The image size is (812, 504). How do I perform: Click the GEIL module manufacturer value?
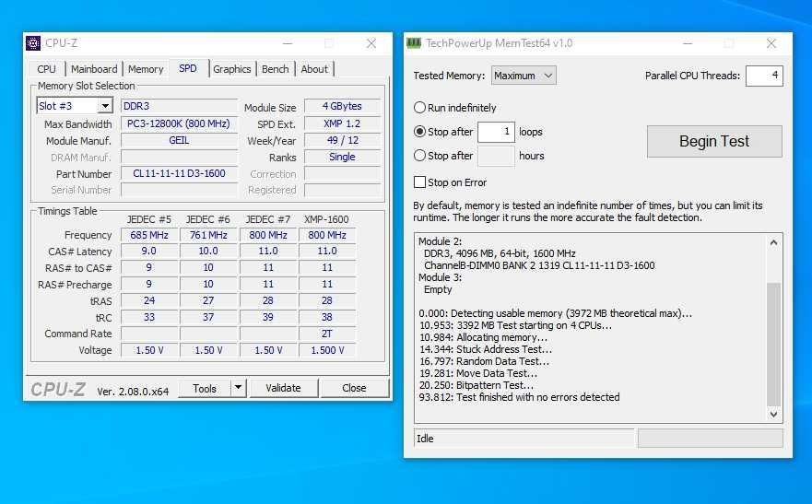179,140
